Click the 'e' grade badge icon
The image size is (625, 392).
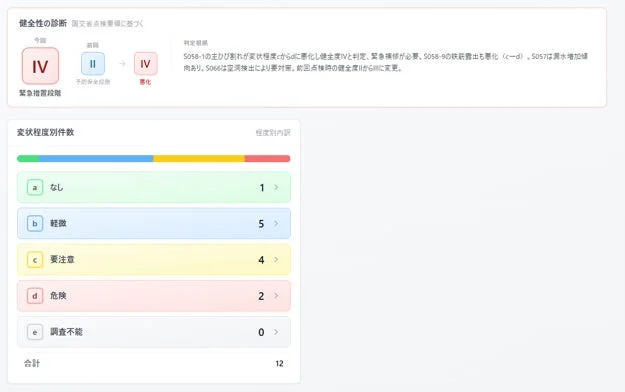point(35,332)
